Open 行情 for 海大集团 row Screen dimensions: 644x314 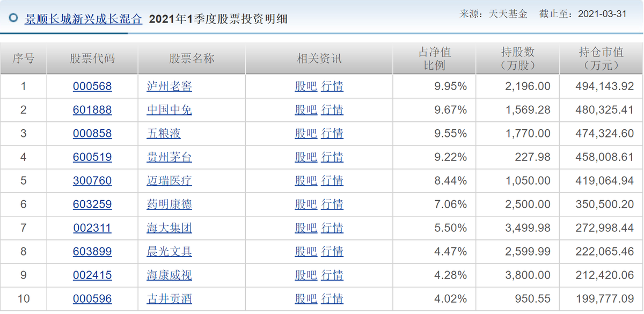[x=333, y=228]
